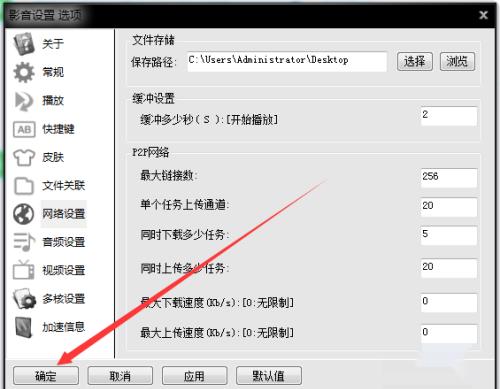Click the 同时下载多少任务 field showing 5
Viewport: 500px width, 389px height.
point(449,235)
